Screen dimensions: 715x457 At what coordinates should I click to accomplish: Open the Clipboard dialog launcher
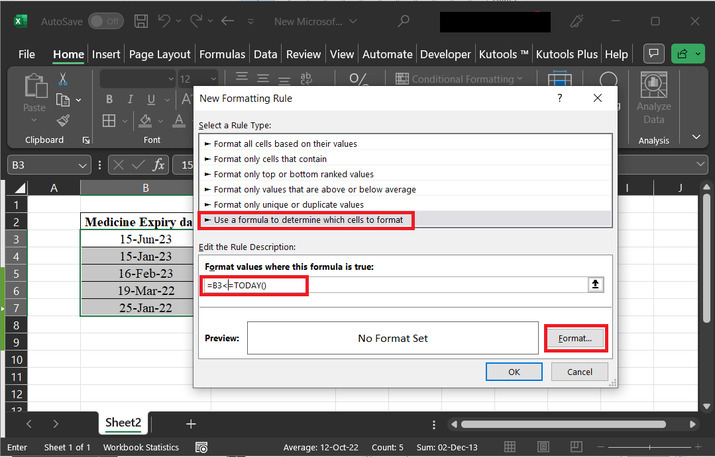point(86,140)
